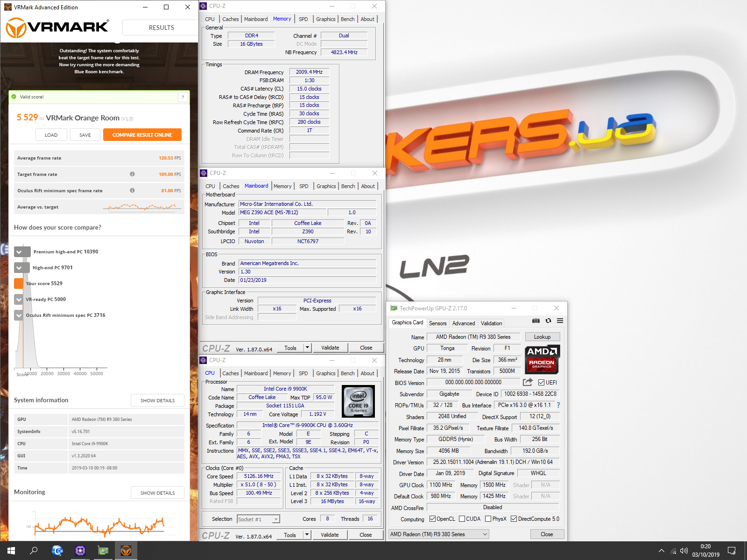
Task: Click the orange Your score 5529 swatch
Action: (19, 283)
